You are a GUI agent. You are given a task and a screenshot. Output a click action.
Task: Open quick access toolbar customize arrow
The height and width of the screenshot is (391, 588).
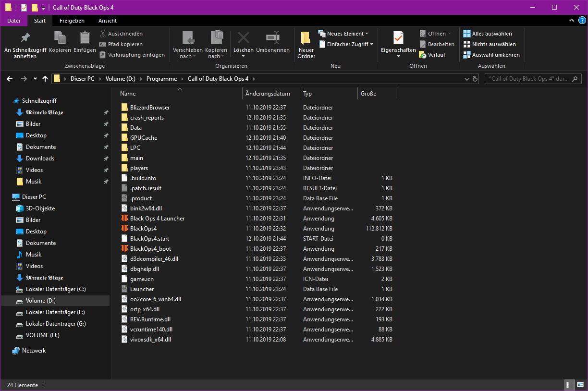point(43,8)
